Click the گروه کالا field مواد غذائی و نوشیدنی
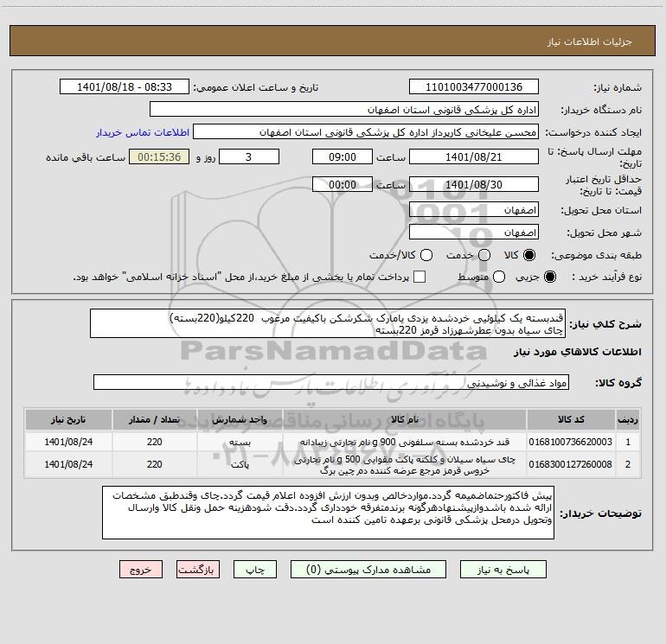The width and height of the screenshot is (666, 644). pos(331,382)
